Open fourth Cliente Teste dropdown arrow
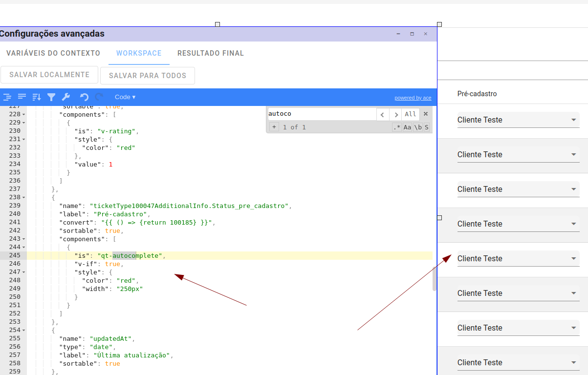588x375 pixels. [x=574, y=224]
